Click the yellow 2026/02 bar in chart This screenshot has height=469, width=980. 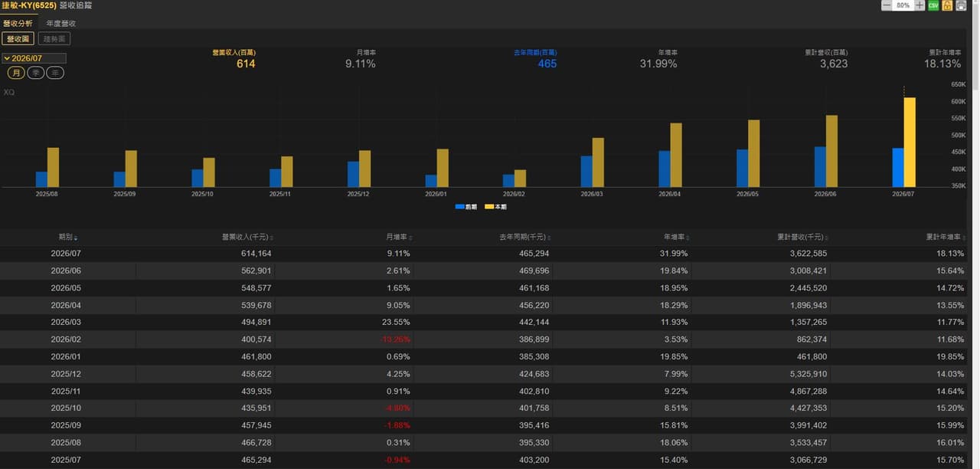tap(520, 179)
